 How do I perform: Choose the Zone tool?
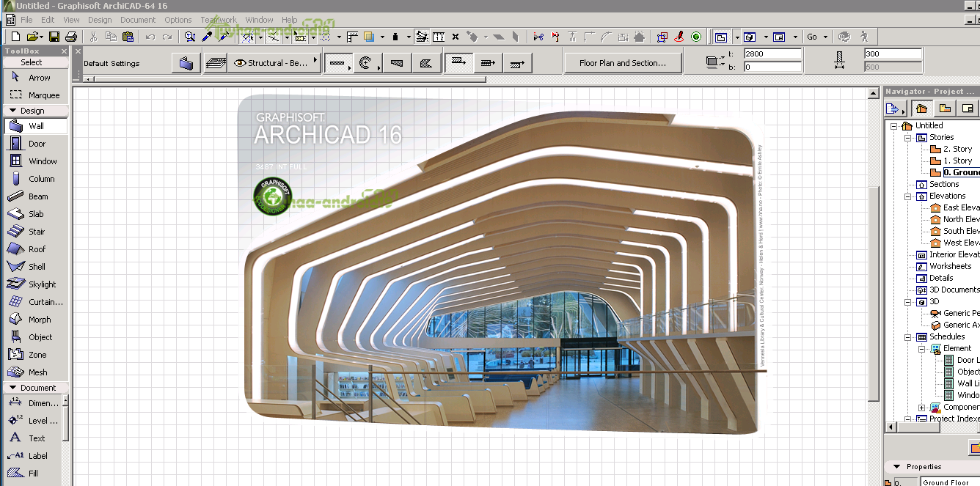pyautogui.click(x=35, y=355)
